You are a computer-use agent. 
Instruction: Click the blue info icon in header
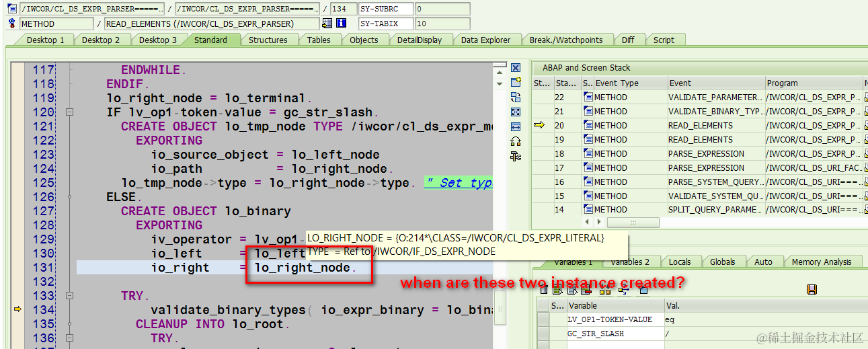pos(342,24)
